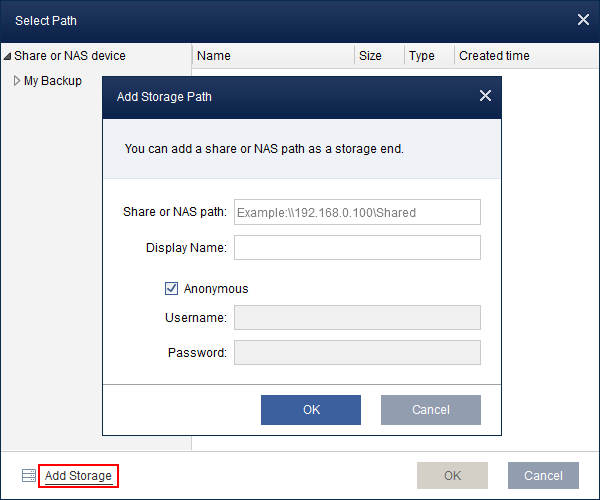Click the storage icon beside Add Storage

[x=28, y=476]
